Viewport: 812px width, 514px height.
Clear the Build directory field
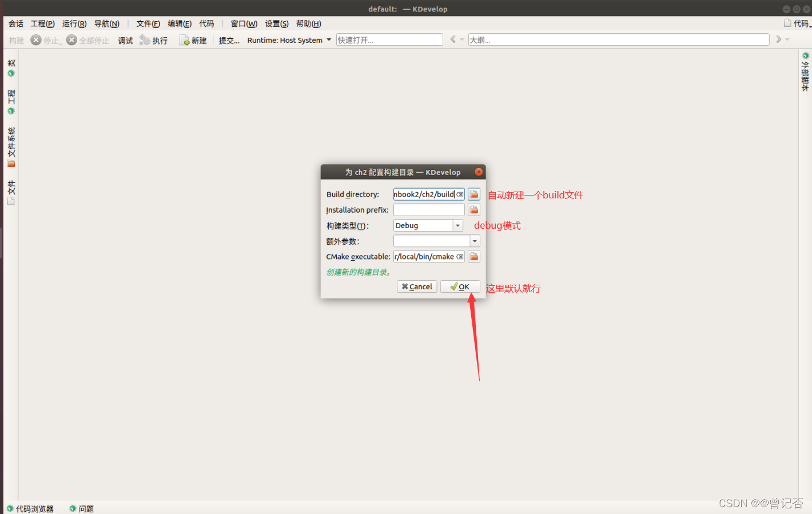[x=460, y=194]
